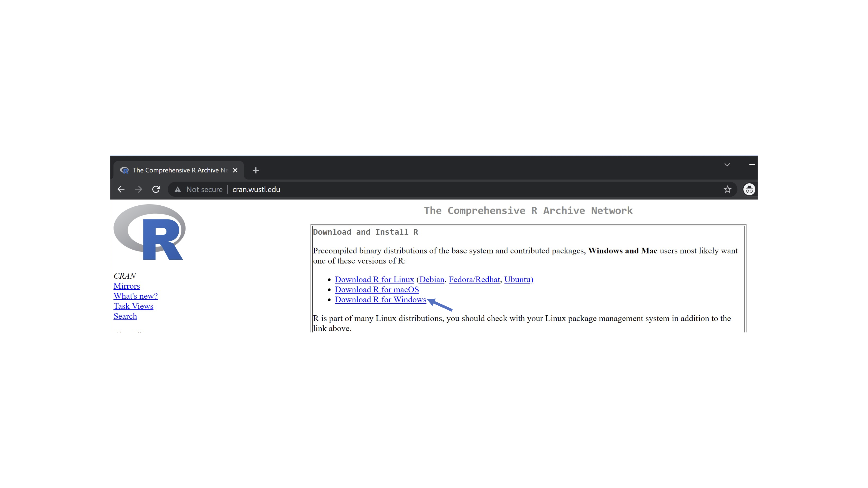This screenshot has width=868, height=488.
Task: Open the Incognito profile icon
Action: tap(749, 189)
